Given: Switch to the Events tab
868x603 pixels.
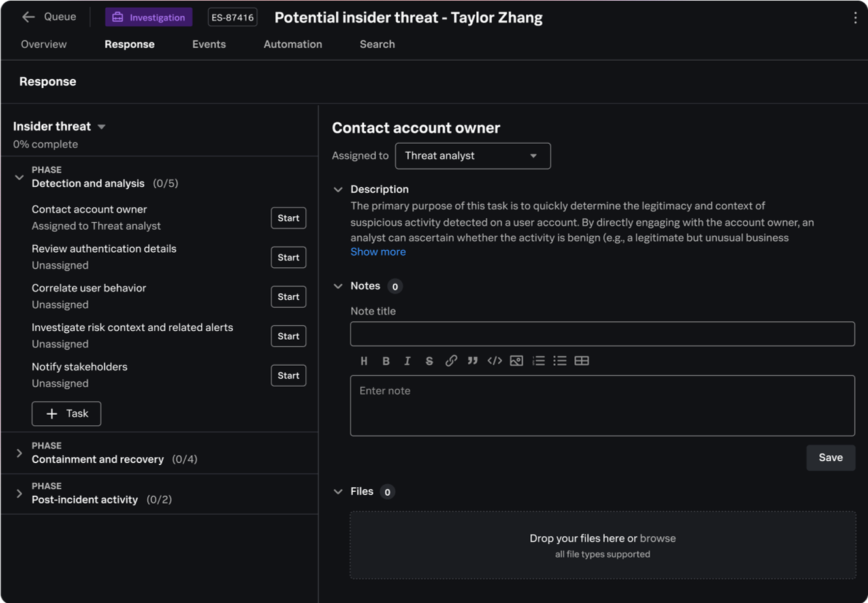Looking at the screenshot, I should pos(209,44).
